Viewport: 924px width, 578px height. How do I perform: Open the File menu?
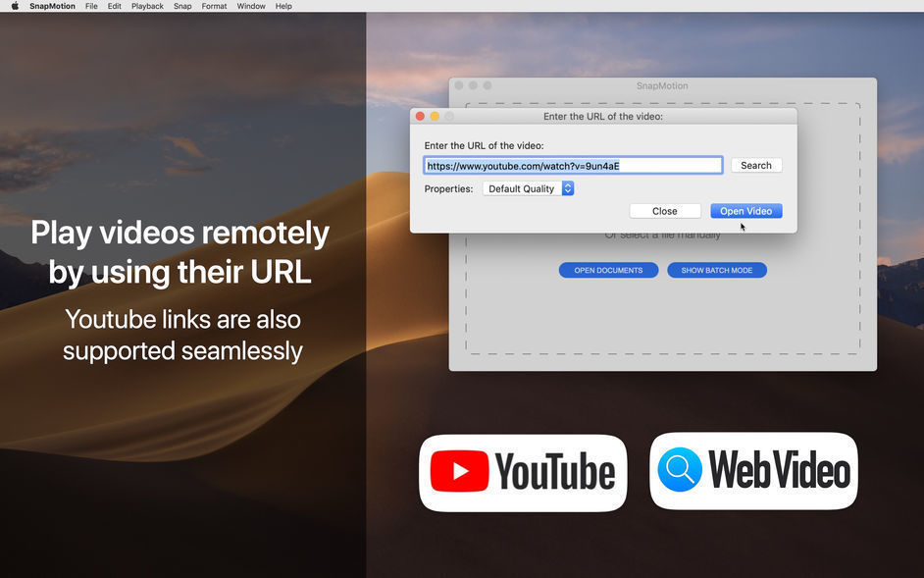[x=90, y=6]
